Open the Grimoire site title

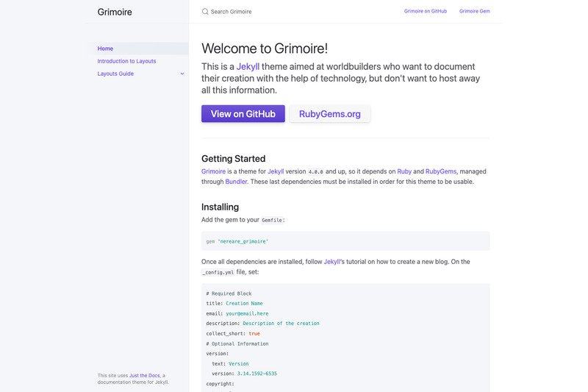point(115,12)
